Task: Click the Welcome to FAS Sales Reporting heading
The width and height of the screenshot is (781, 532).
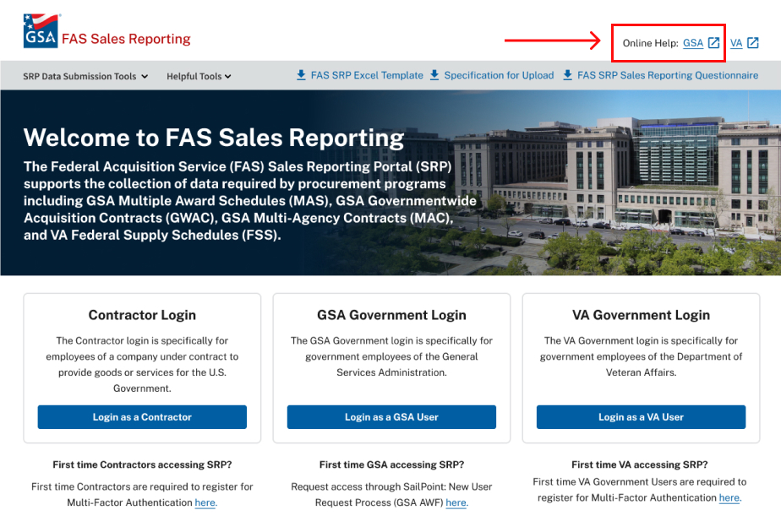Action: coord(214,138)
